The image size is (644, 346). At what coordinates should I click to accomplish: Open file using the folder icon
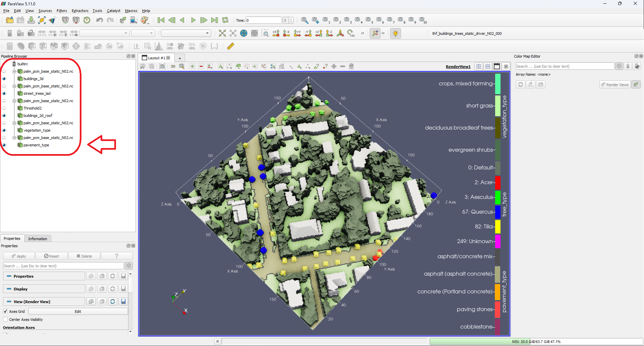10,20
